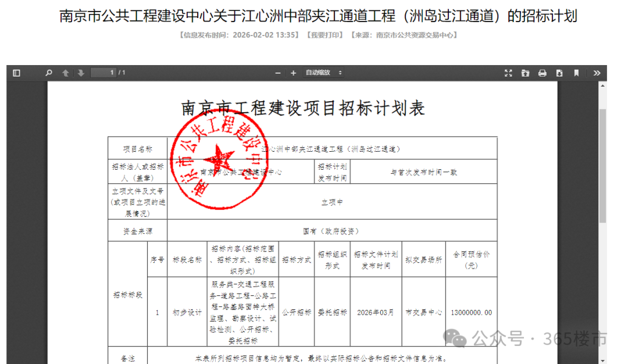This screenshot has width=628, height=364.
Task: Click the article title heading text
Action: [x=319, y=16]
